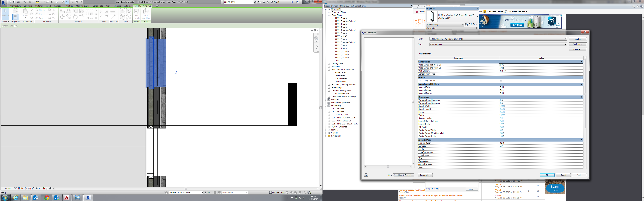Image resolution: width=644 pixels, height=201 pixels.
Task: Select the Move tool in Modify panel
Action: (62, 17)
